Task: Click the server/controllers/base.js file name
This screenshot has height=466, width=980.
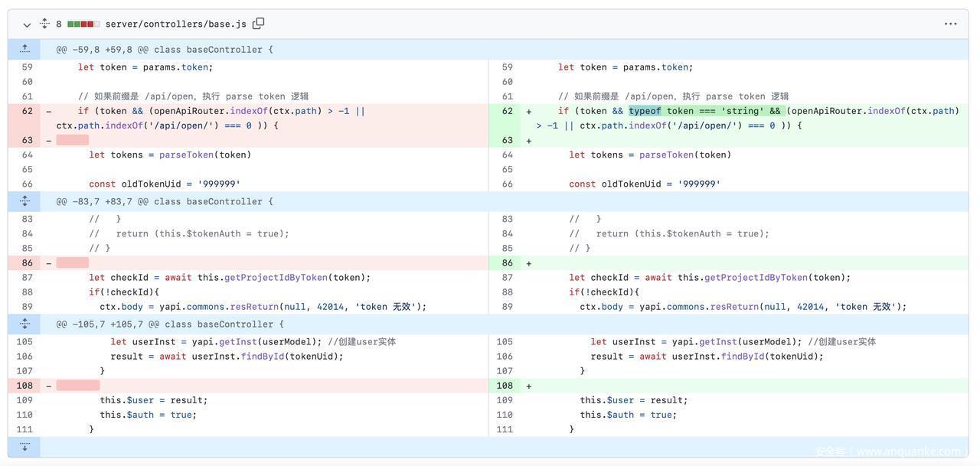Action: [x=175, y=24]
